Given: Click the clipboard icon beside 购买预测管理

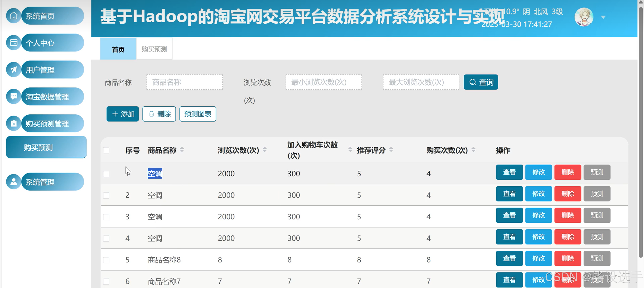Looking at the screenshot, I should (x=13, y=124).
